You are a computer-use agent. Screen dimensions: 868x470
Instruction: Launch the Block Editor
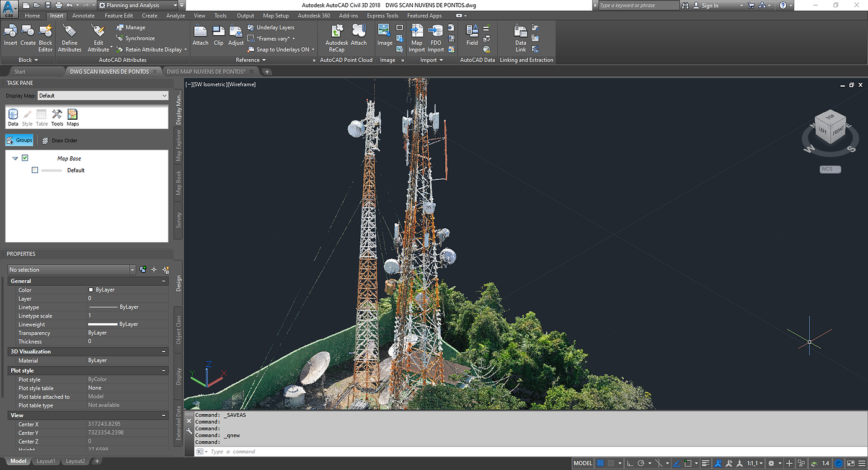(46, 38)
